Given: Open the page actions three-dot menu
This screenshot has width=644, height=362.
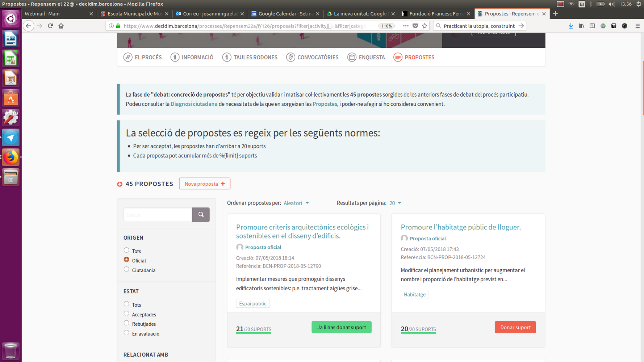Looking at the screenshot, I should click(406, 26).
